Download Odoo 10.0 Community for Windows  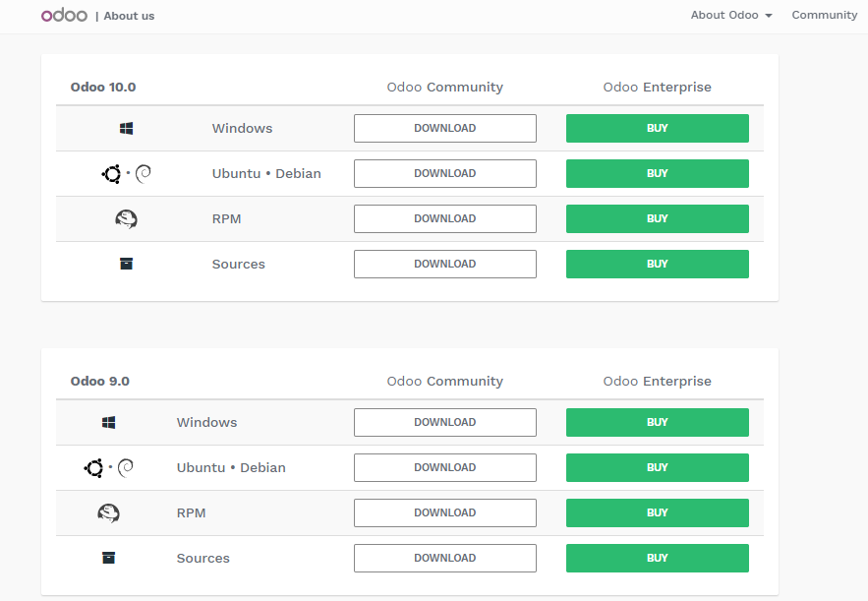(x=444, y=129)
